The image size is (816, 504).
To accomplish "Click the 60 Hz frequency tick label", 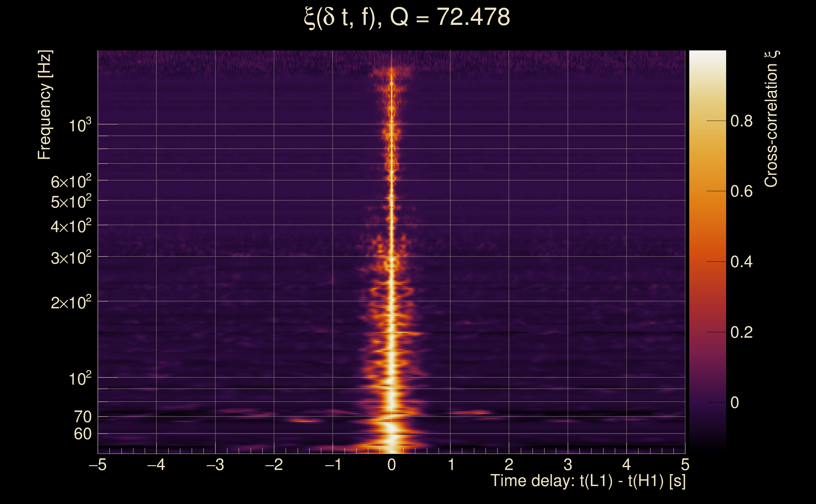I will click(x=83, y=434).
